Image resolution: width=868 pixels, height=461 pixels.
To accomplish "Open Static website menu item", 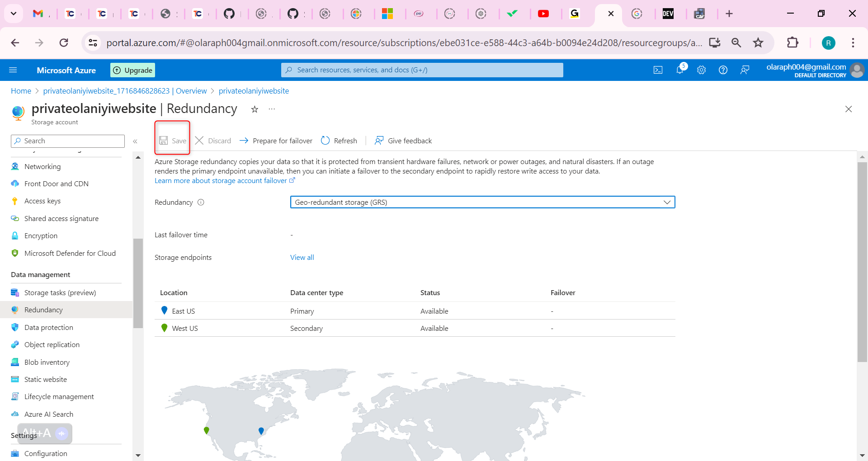I will click(45, 379).
